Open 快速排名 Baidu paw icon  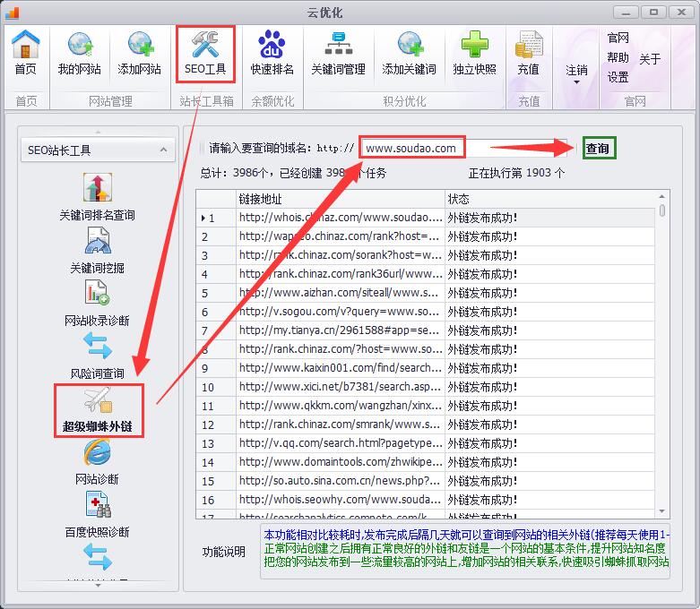[x=272, y=52]
